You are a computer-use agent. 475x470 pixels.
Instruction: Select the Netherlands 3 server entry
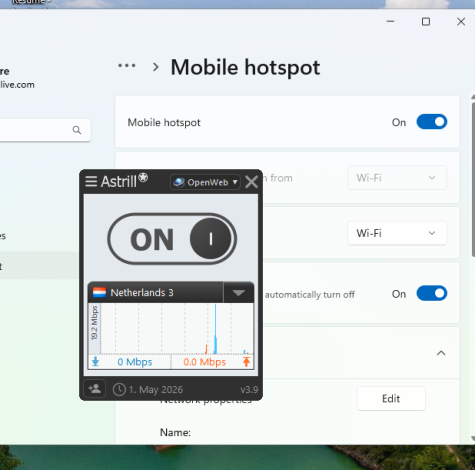[156, 293]
